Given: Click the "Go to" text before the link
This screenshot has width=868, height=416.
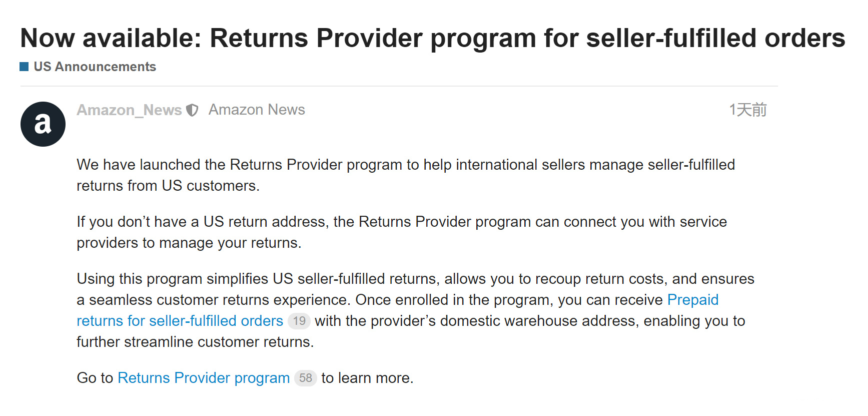Looking at the screenshot, I should click(95, 378).
